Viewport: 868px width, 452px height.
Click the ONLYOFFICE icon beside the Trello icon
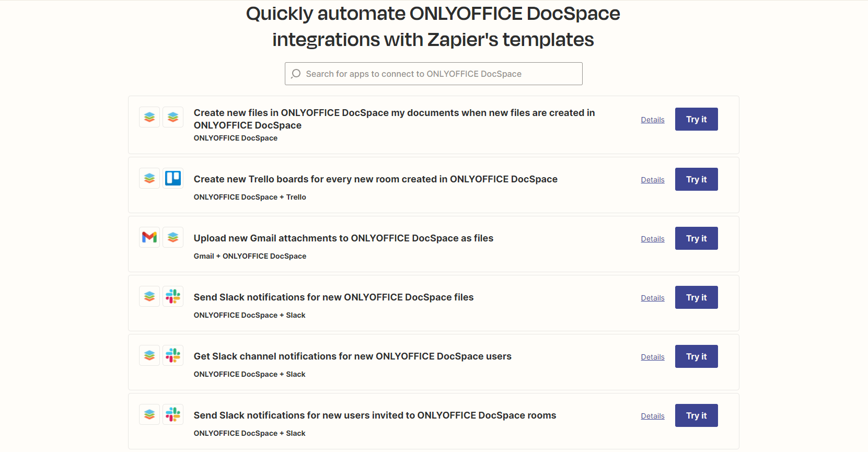click(149, 178)
